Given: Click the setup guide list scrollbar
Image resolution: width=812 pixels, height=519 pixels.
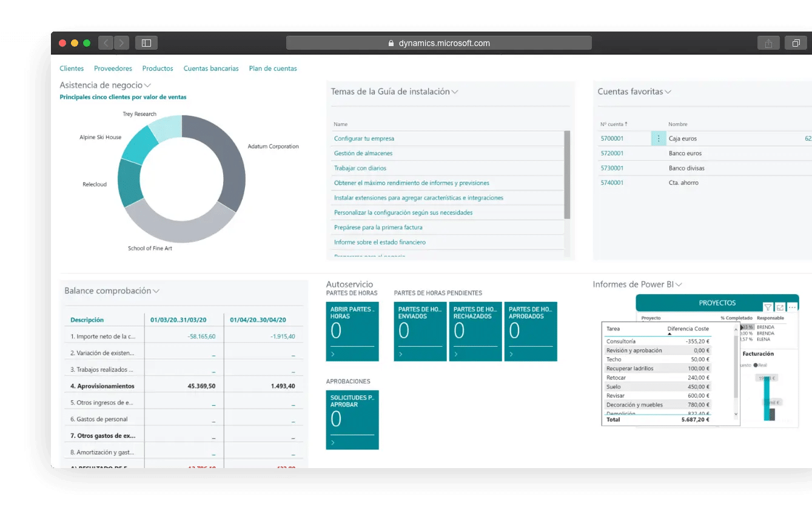Looking at the screenshot, I should pos(567,175).
